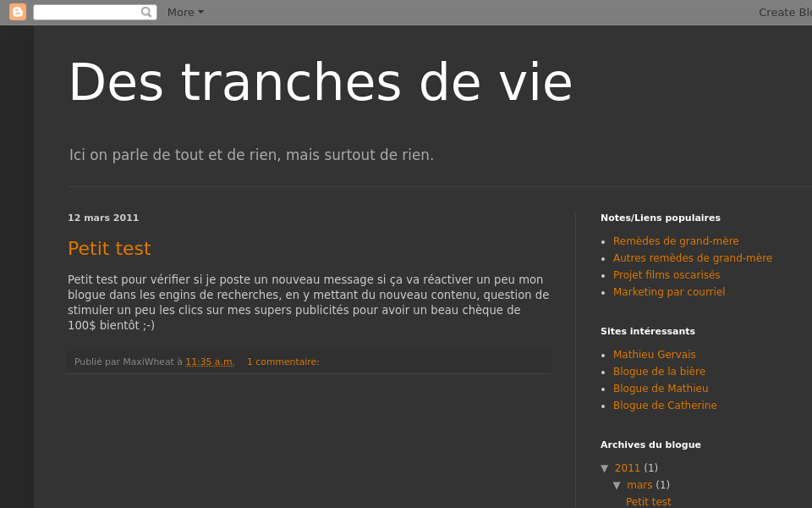Screen dimensions: 812x508
Task: Visit Blogue de la bière
Action: coord(659,372)
